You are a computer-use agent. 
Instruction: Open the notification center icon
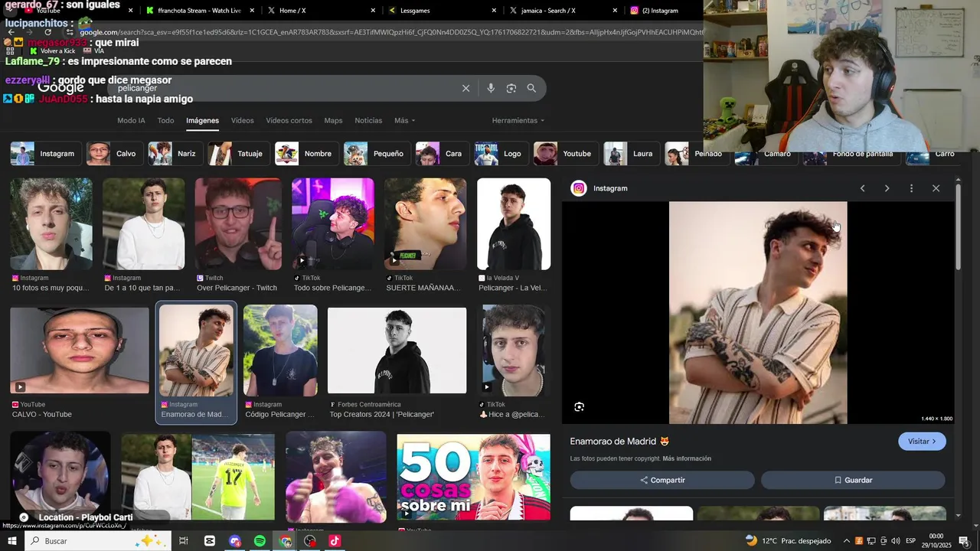964,541
